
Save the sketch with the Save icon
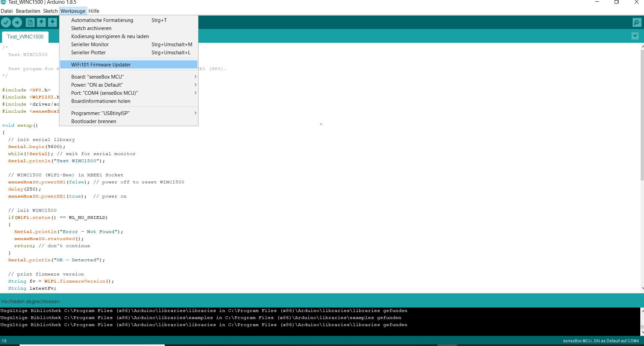pyautogui.click(x=52, y=23)
